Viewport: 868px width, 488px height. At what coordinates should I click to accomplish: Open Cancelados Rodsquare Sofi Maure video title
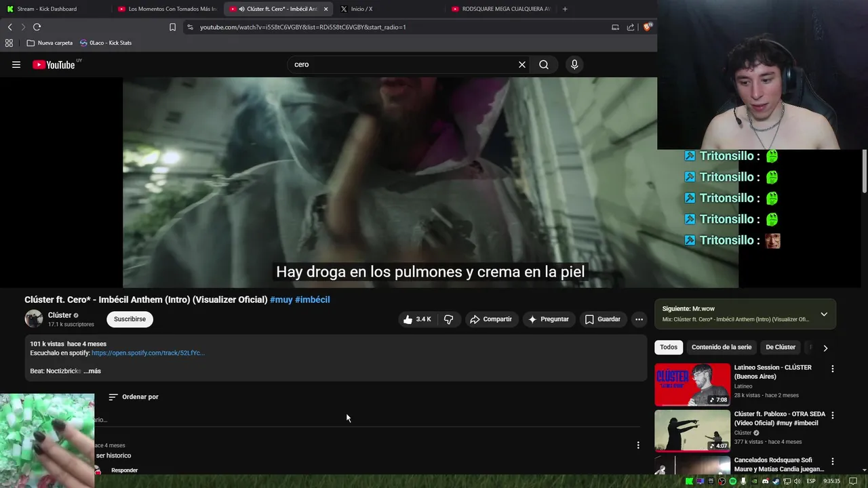779,464
